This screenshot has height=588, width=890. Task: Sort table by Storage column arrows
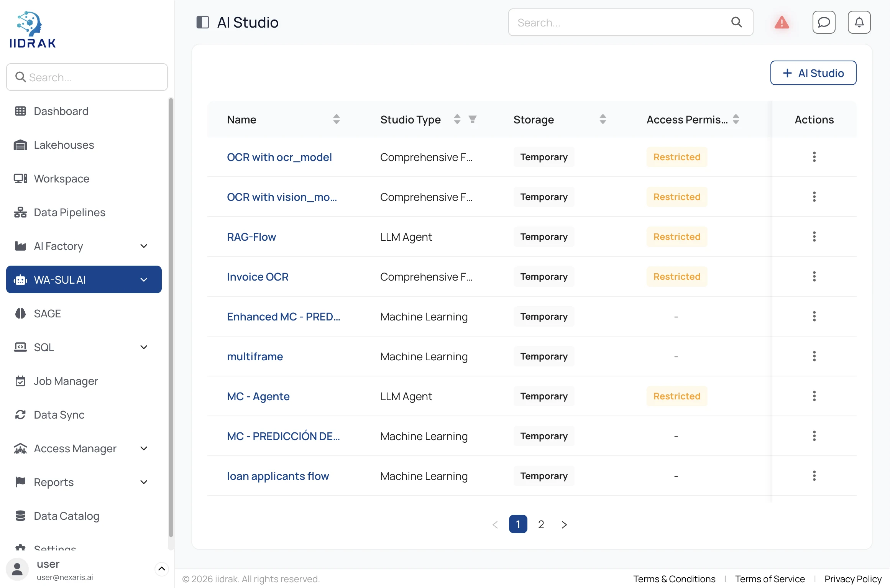tap(603, 119)
